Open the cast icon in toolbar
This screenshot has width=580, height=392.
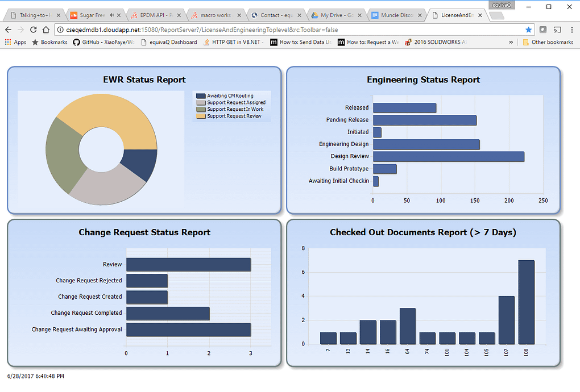pyautogui.click(x=557, y=30)
